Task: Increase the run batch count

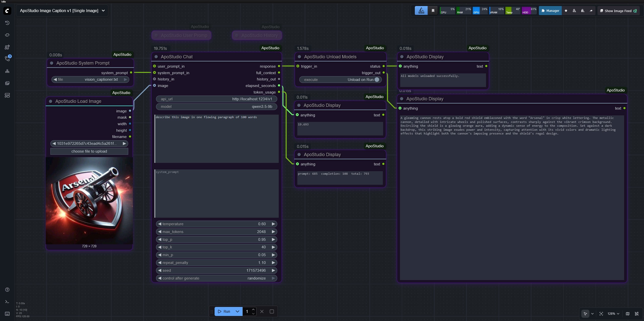Action: 253,309
